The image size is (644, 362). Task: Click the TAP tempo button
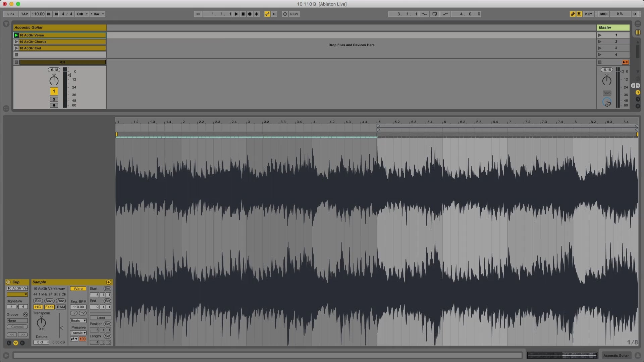pos(24,14)
